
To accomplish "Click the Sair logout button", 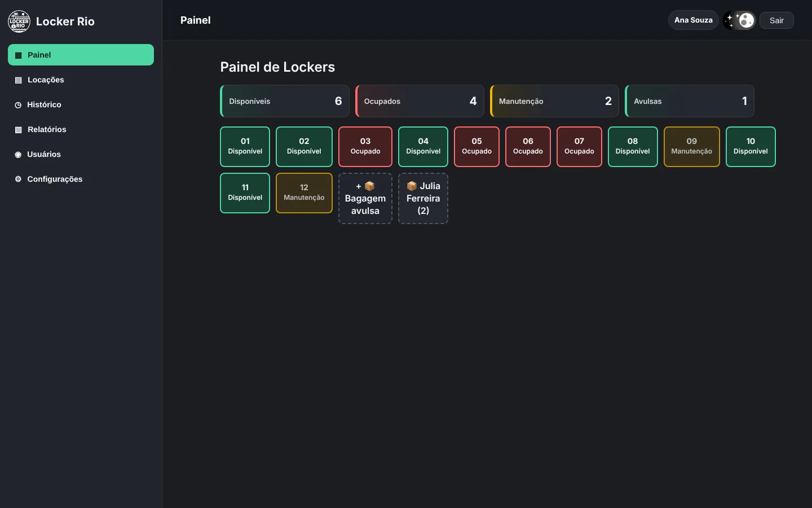I will 776,20.
